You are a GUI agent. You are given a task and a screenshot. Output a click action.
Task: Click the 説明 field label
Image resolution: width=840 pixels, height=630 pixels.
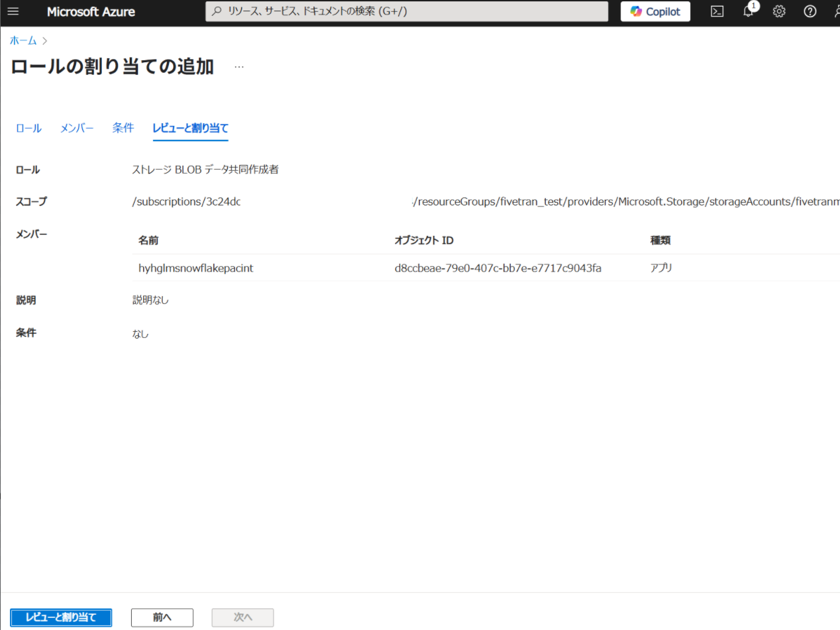tap(26, 300)
